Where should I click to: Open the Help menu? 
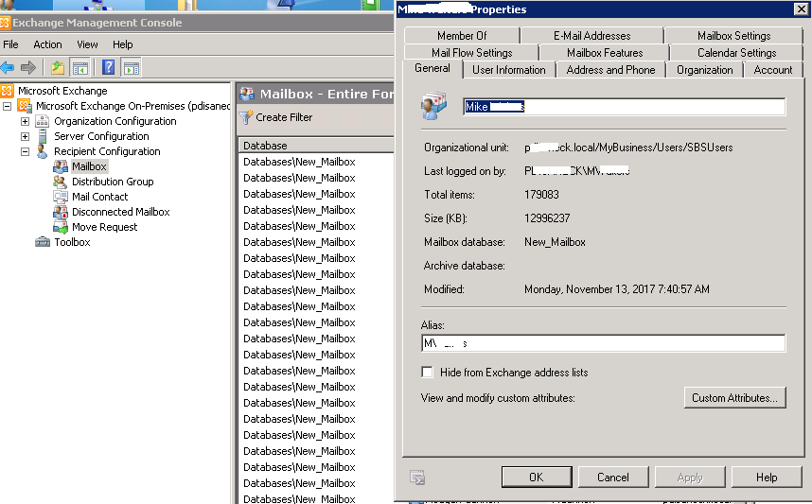tap(123, 44)
